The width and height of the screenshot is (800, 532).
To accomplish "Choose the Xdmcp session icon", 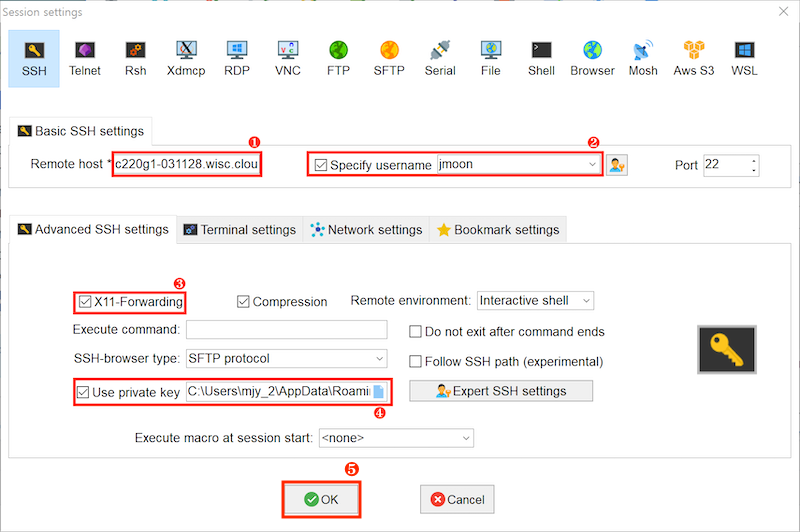I will [x=186, y=59].
